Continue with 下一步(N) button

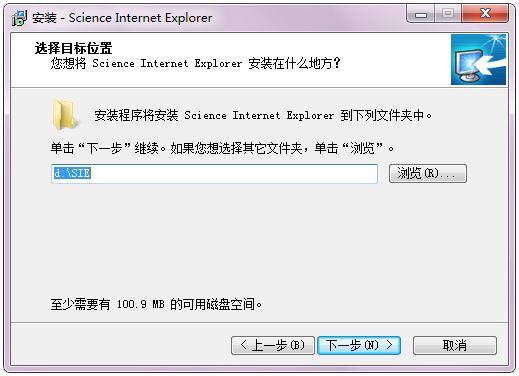359,345
